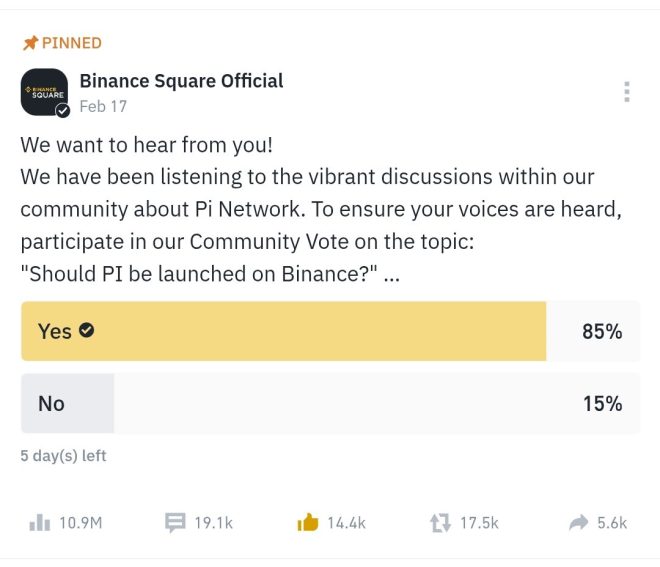660x567 pixels.
Task: Open the three-dot post options menu
Action: (x=627, y=92)
